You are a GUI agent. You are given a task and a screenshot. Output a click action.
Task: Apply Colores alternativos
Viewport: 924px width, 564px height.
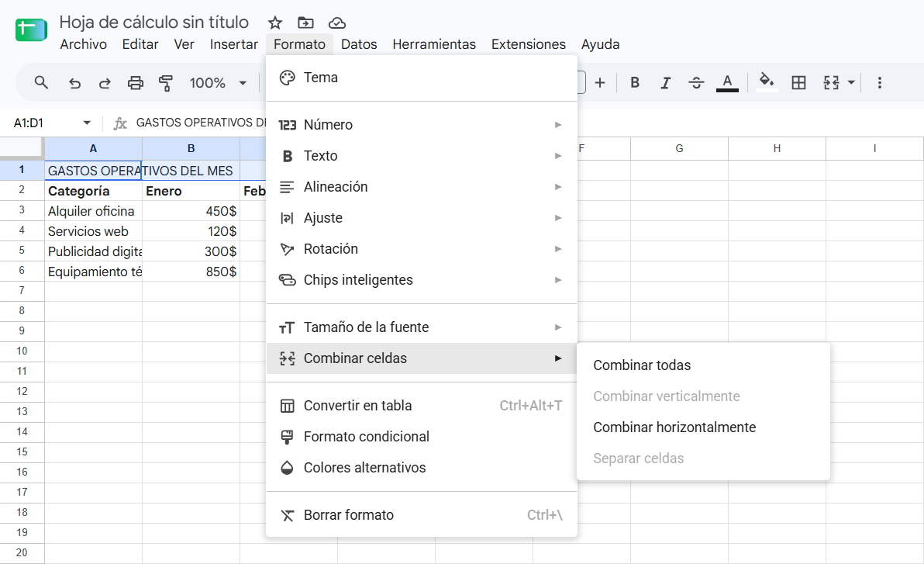422,468
